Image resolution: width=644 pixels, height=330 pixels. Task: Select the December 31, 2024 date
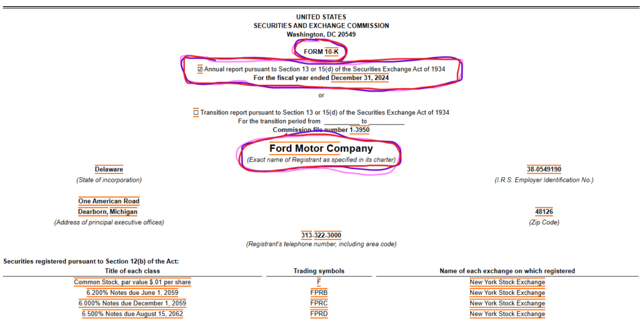(x=360, y=78)
